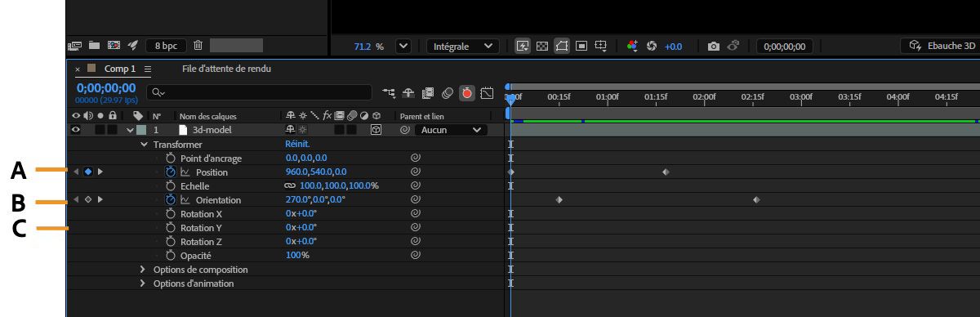Open the Graph Editor icon

click(488, 93)
